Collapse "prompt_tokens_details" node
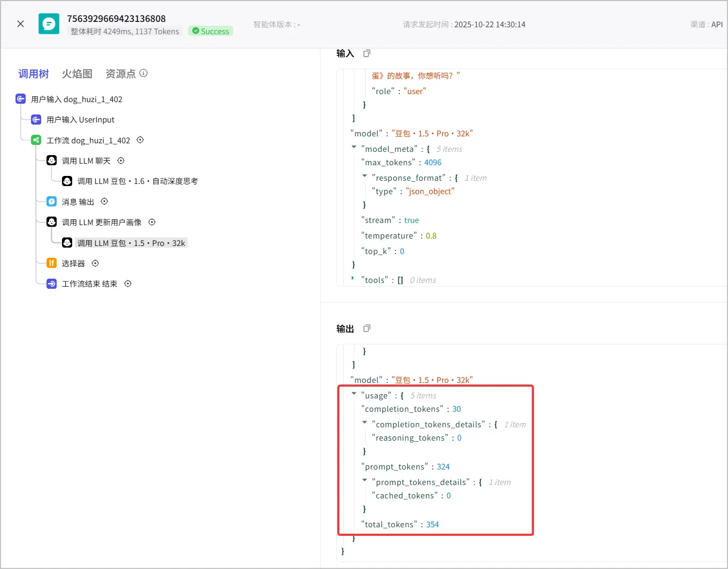Screen dimensions: 728x569 click(x=365, y=480)
